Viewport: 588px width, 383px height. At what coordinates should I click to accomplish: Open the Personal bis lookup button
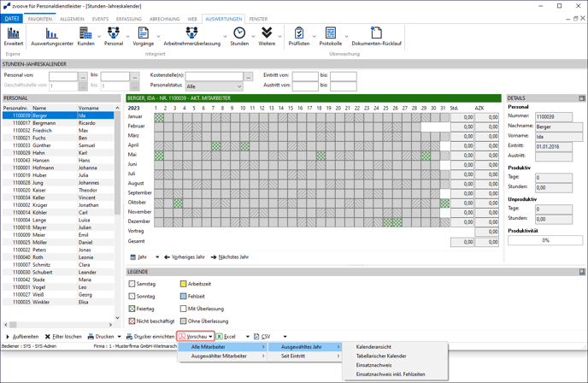point(135,77)
